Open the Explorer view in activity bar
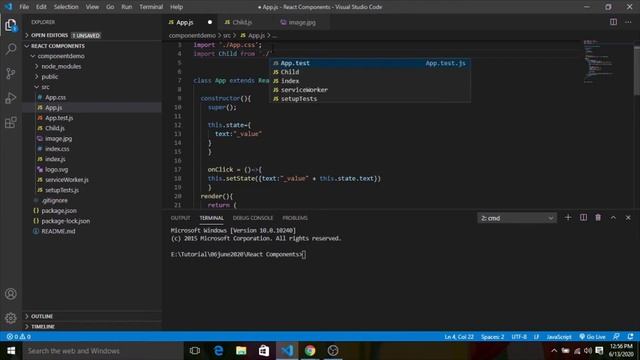This screenshot has width=640, height=360. [x=11, y=25]
